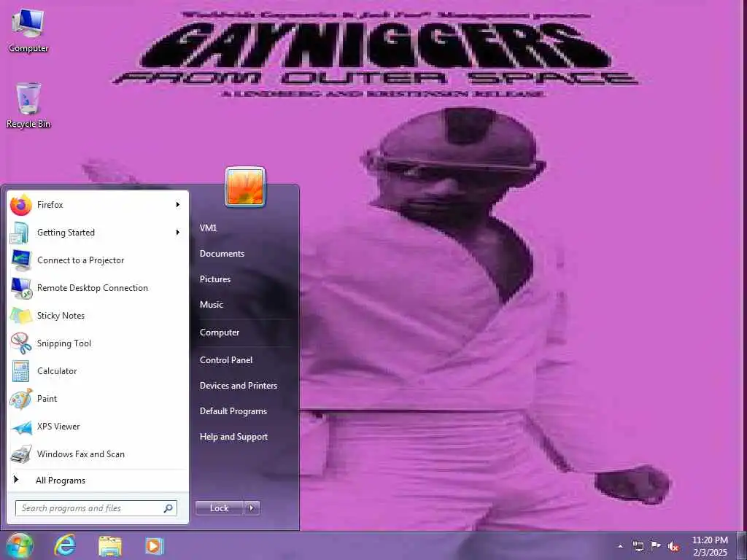The width and height of the screenshot is (747, 560).
Task: Launch Windows Media Player from taskbar
Action: click(155, 546)
